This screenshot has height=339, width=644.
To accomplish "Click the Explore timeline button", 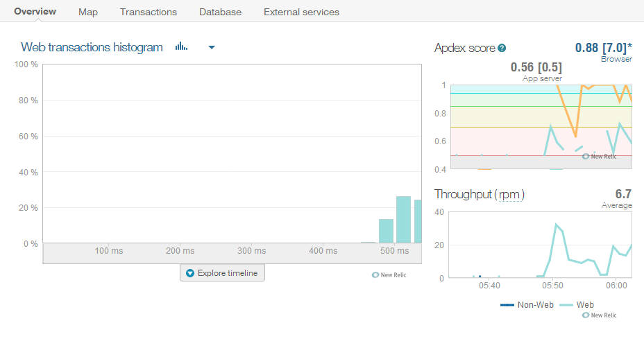I will [x=222, y=273].
